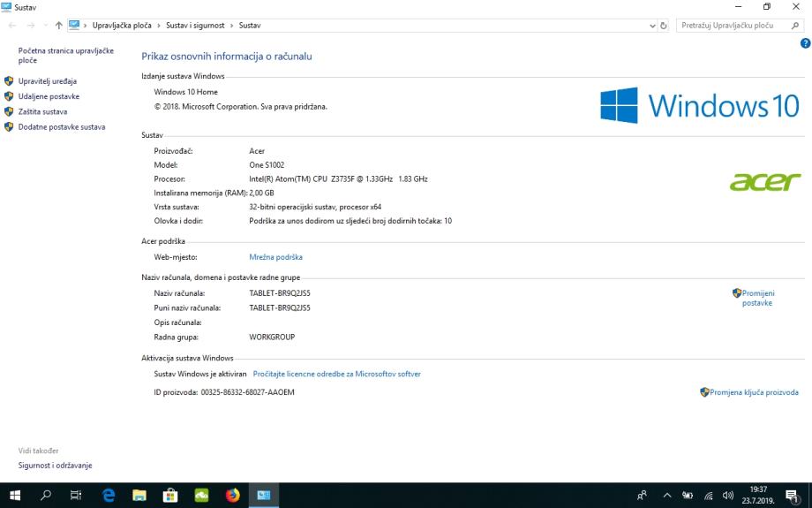Click the Windows 10 logo
This screenshot has height=508, width=812.
(x=700, y=105)
